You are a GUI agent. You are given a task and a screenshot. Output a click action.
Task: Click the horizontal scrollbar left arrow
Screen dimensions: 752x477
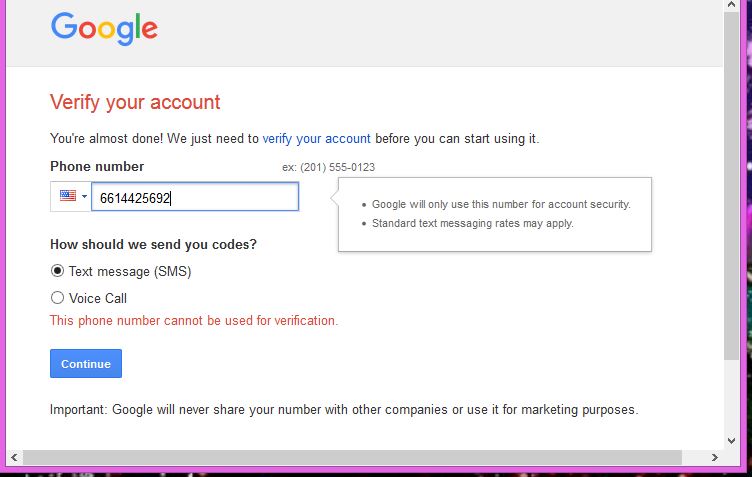pyautogui.click(x=14, y=457)
